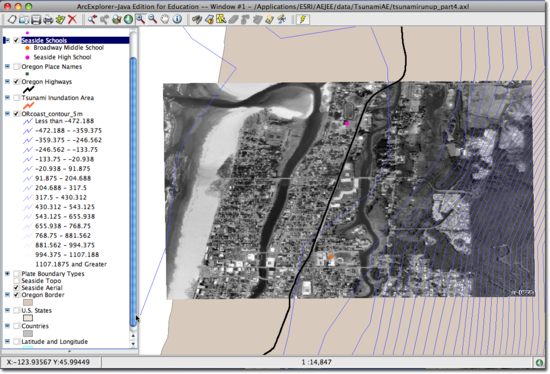Select the Zoom Out magnifier tool
Viewport: 550px width, 374px height.
(153, 19)
